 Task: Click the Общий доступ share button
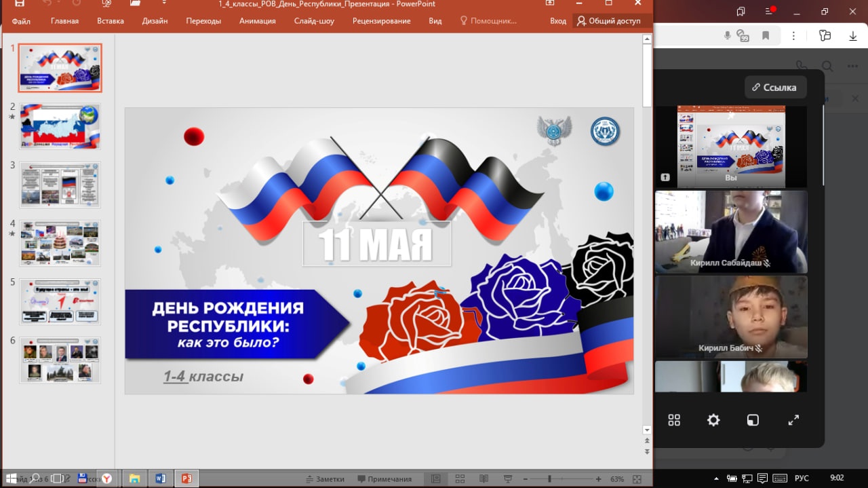pos(609,21)
